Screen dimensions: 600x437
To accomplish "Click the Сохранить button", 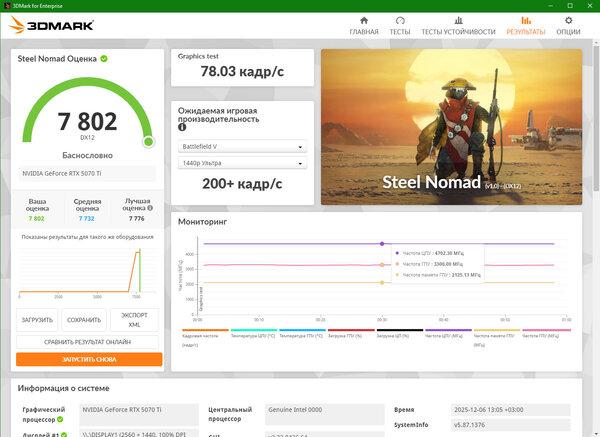I will coord(84,320).
